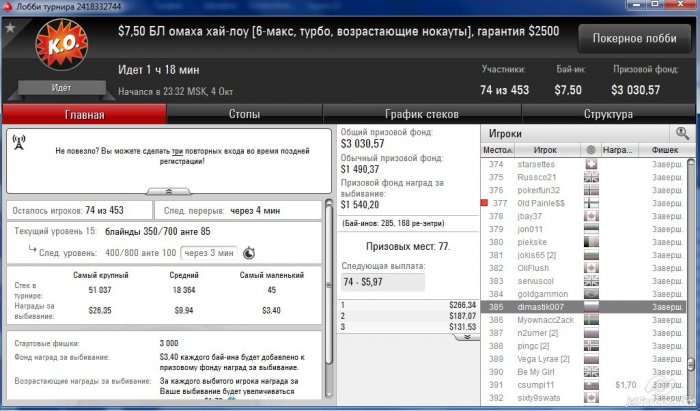This screenshot has height=411, width=700.
Task: Select player row jokis65 [2]
Action: point(583,255)
